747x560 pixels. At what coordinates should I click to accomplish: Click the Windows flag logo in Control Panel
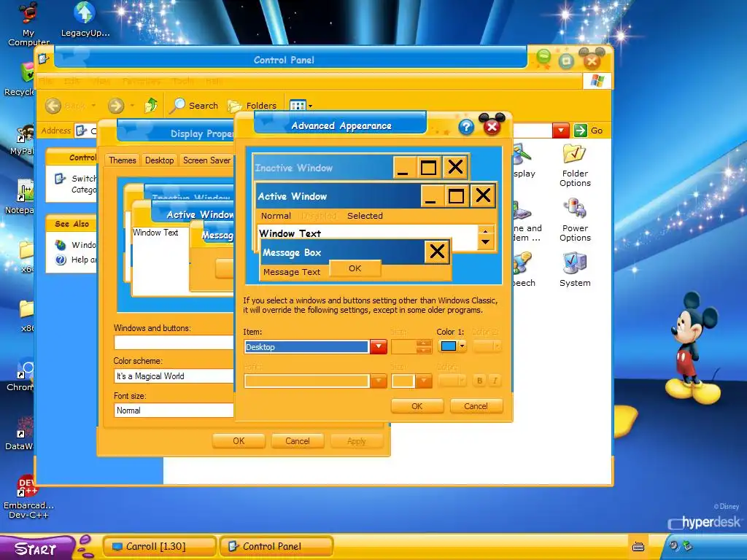(x=597, y=81)
